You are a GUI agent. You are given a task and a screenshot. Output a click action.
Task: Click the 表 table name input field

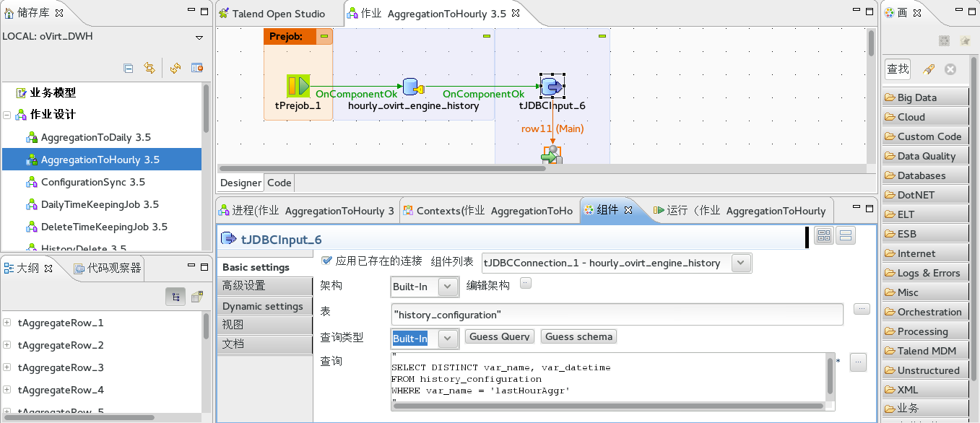click(x=616, y=315)
